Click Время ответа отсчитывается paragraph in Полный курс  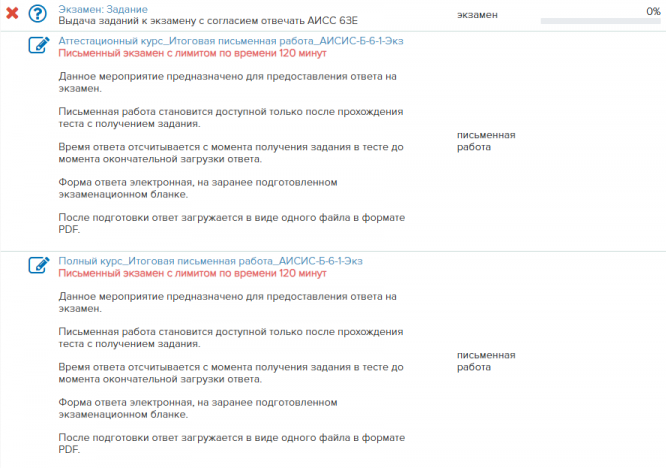pos(230,373)
